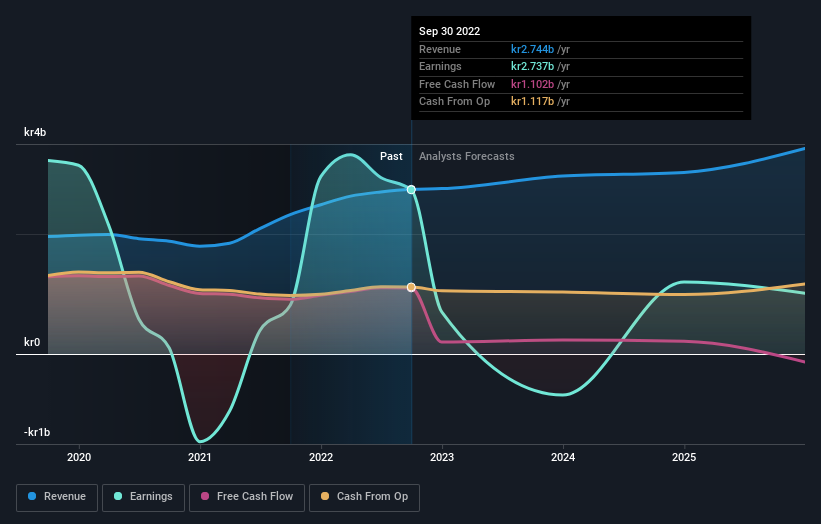Click the teal Earnings legend dot
Screen dimensions: 821x524
click(x=118, y=496)
